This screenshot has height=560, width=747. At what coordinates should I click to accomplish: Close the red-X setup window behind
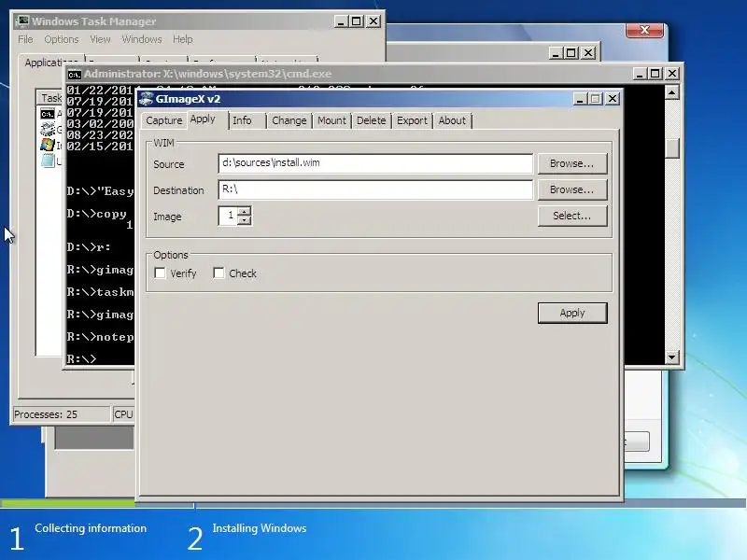[x=644, y=30]
